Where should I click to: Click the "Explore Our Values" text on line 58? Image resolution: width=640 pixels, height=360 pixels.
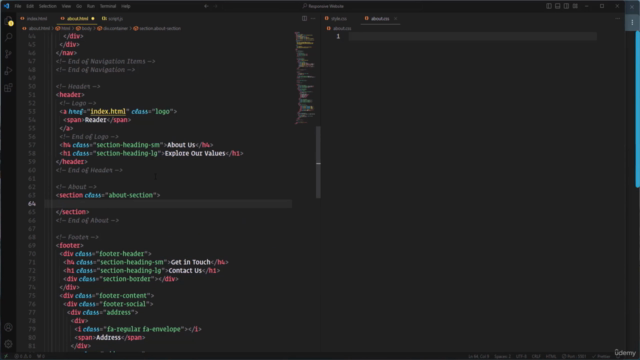(195, 153)
